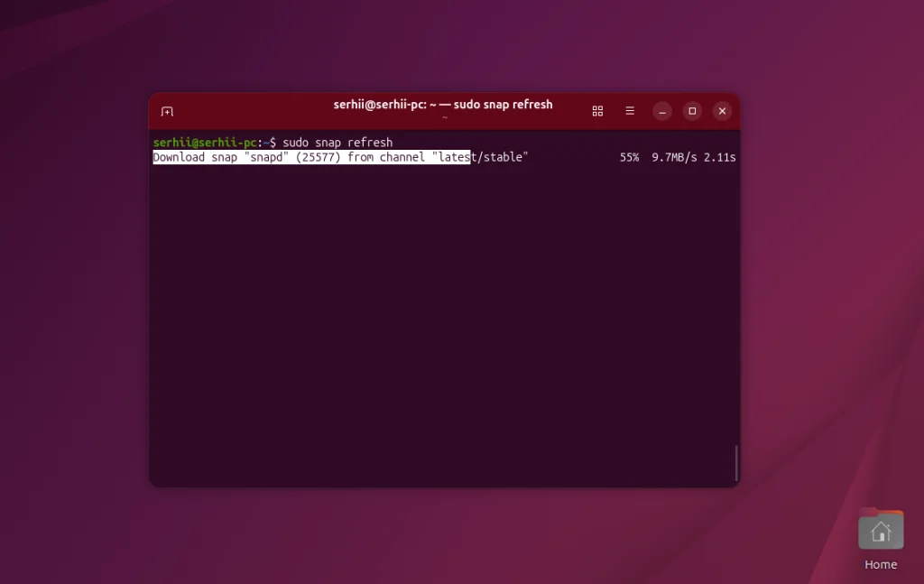Click the 55% download percentage

tap(628, 156)
